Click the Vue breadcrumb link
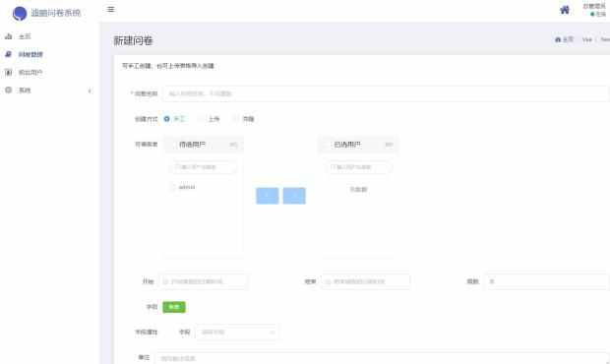Image resolution: width=610 pixels, height=364 pixels. coord(587,39)
